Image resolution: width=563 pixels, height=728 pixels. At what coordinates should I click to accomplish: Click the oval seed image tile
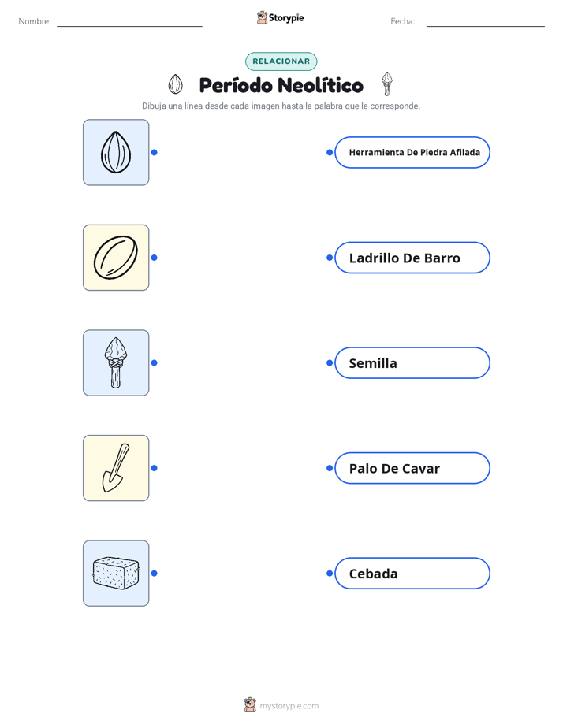point(116,258)
